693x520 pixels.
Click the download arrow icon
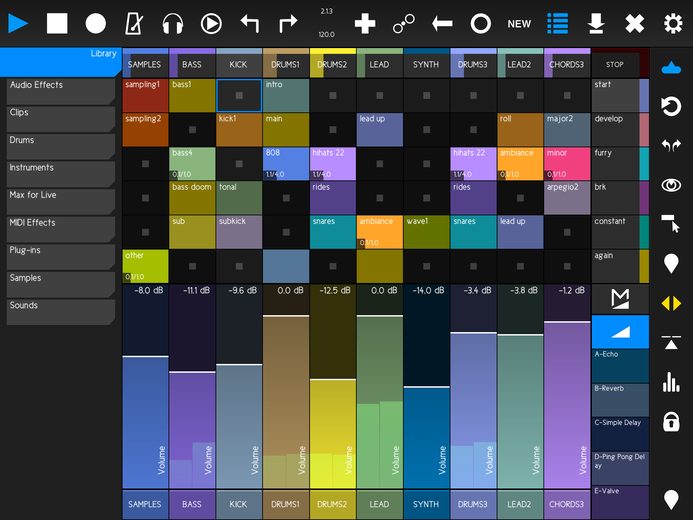[596, 23]
